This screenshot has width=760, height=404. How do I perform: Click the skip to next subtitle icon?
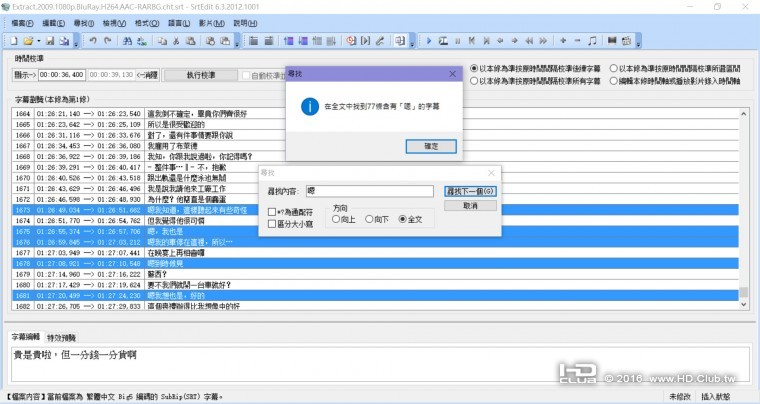pyautogui.click(x=486, y=41)
